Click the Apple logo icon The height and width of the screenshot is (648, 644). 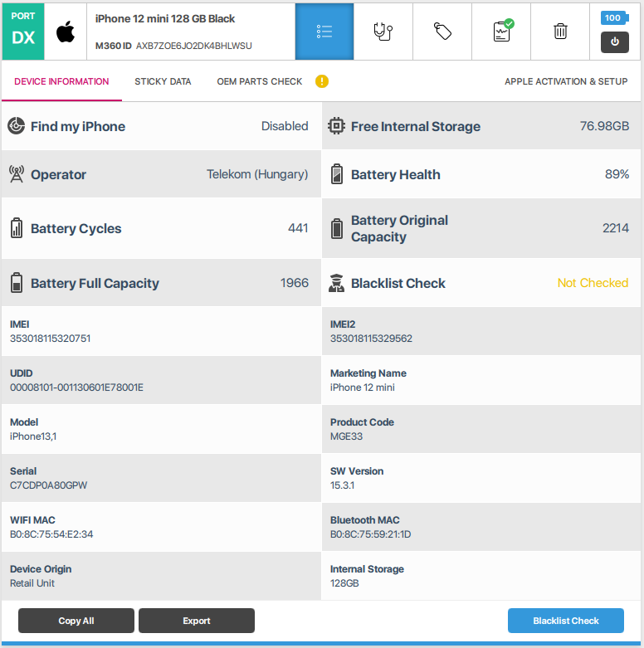pos(66,32)
